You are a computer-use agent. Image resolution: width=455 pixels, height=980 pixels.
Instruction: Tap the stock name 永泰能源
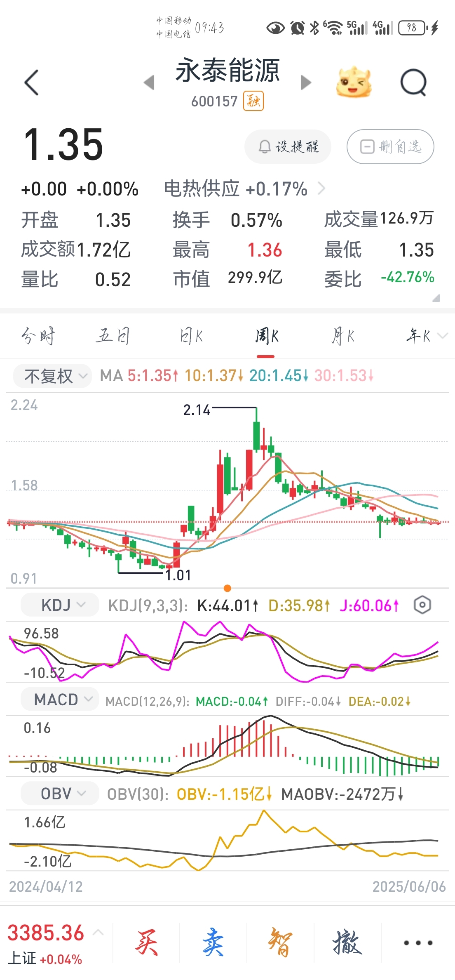point(227,70)
